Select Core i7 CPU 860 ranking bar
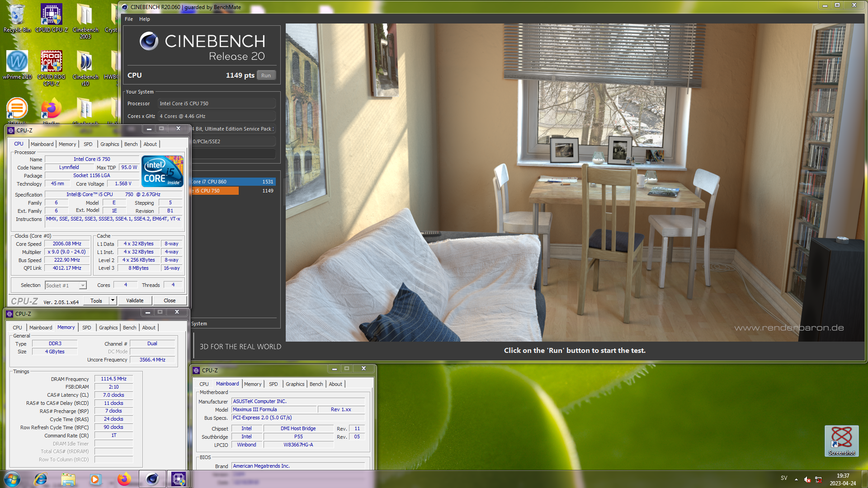This screenshot has width=868, height=488. [233, 182]
